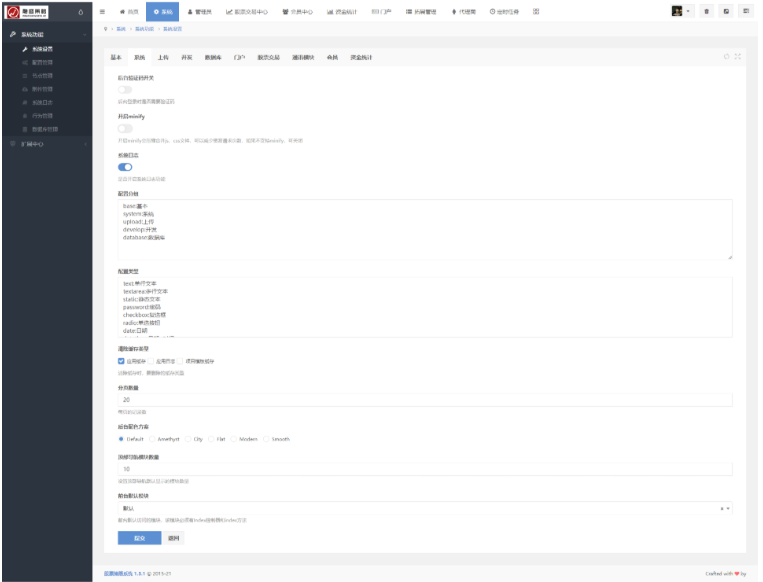This screenshot has width=763, height=582.
Task: Disable the 系统日志 toggle switch
Action: click(125, 167)
